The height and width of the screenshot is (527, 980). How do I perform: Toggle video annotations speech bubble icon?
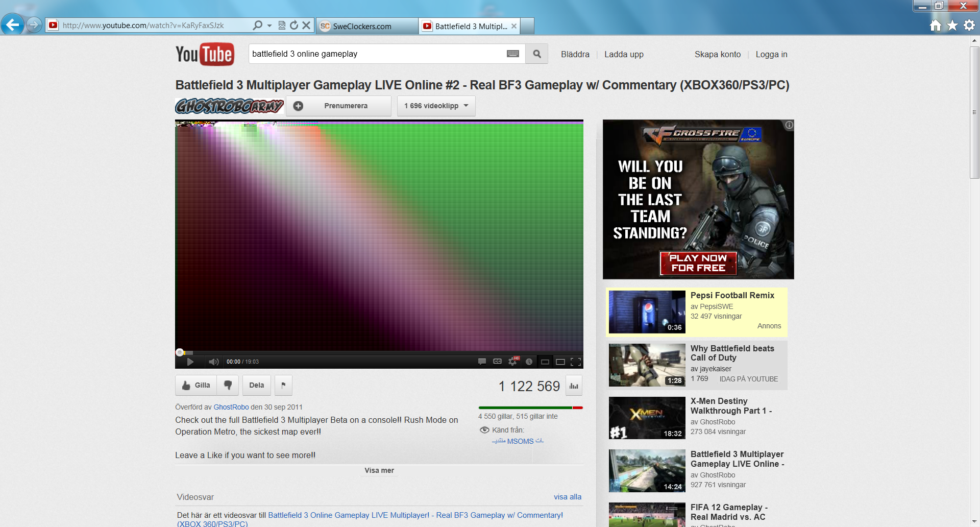click(482, 362)
